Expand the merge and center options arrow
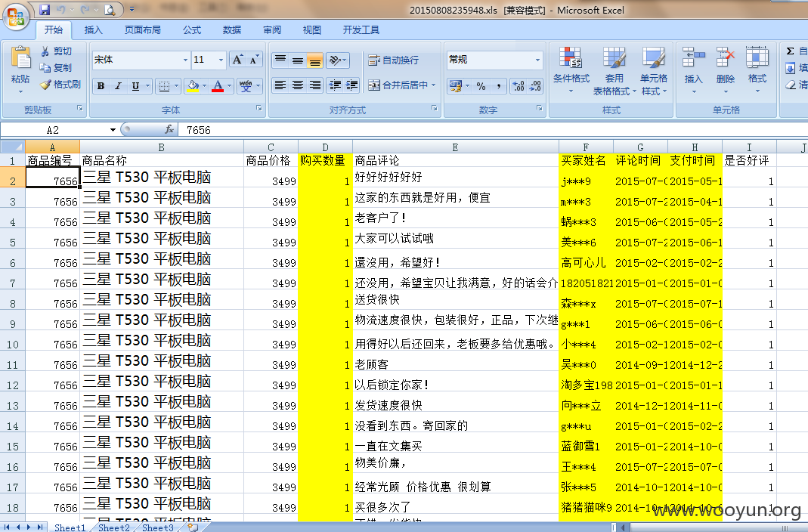 433,85
